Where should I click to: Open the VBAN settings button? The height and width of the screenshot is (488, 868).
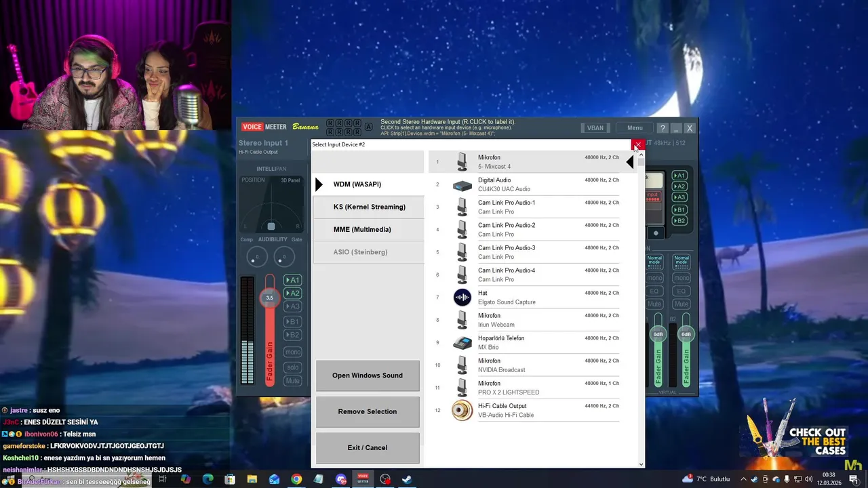pyautogui.click(x=595, y=128)
